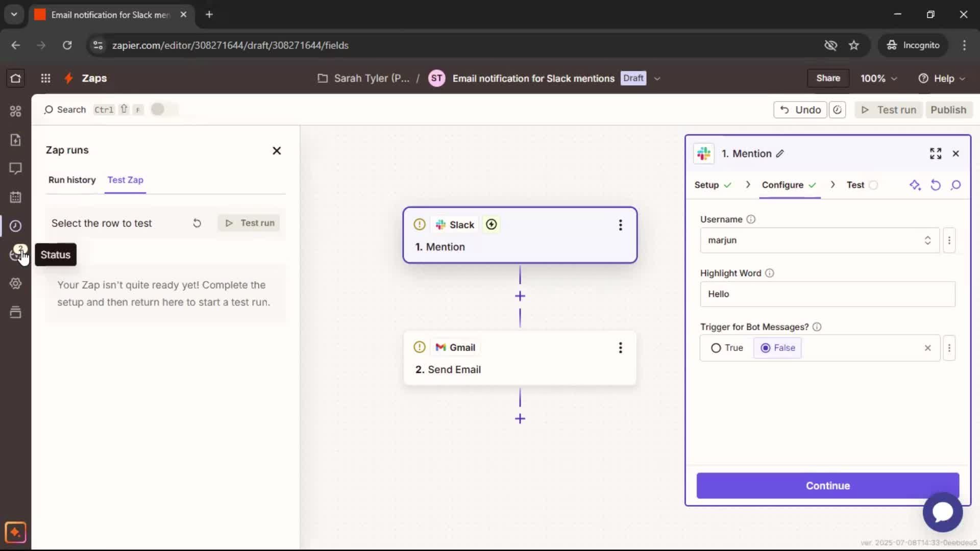Reload the page in the browser

click(x=67, y=45)
